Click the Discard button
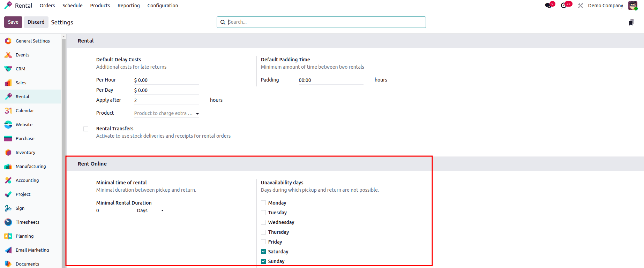This screenshot has width=644, height=268. 36,22
